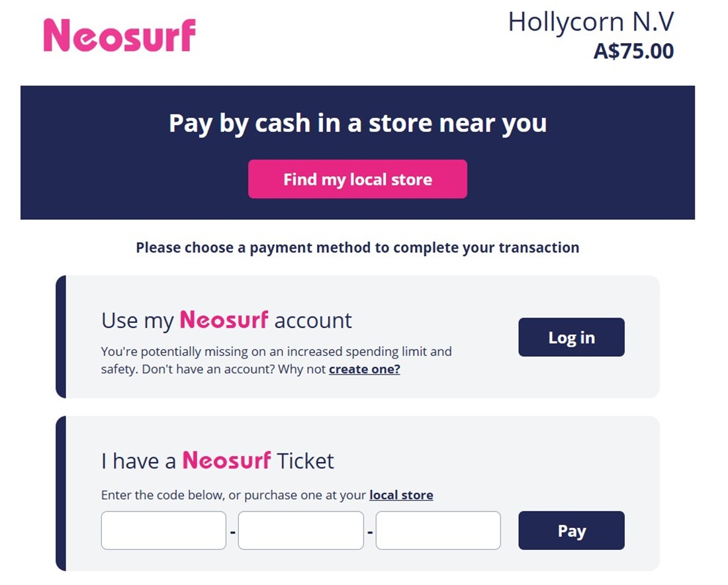The image size is (728, 585).
Task: Follow the local store link
Action: (401, 495)
